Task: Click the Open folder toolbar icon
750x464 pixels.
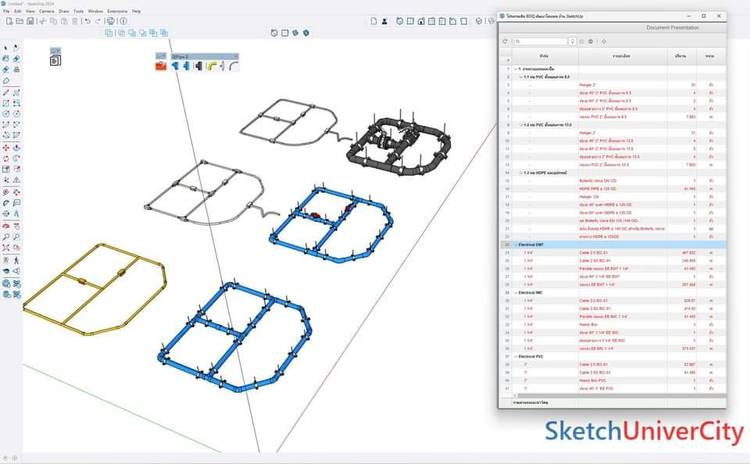Action: pyautogui.click(x=20, y=21)
